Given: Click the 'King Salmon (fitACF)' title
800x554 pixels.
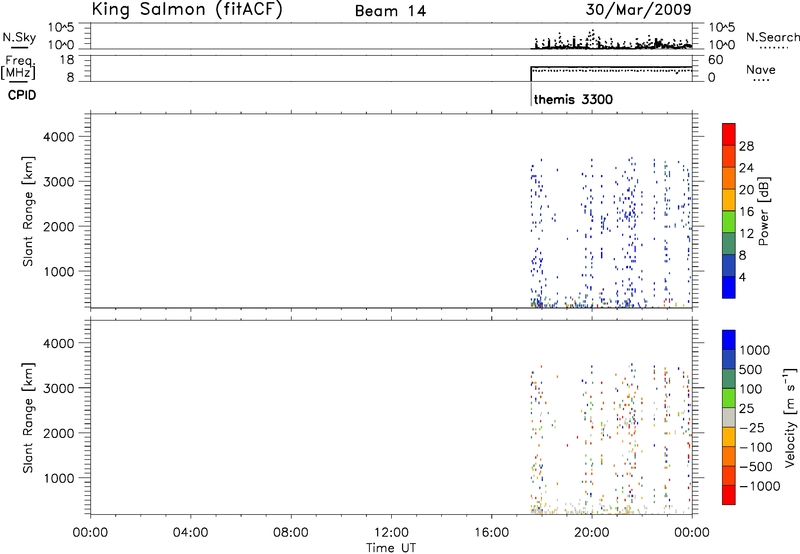Looking at the screenshot, I should click(x=187, y=10).
